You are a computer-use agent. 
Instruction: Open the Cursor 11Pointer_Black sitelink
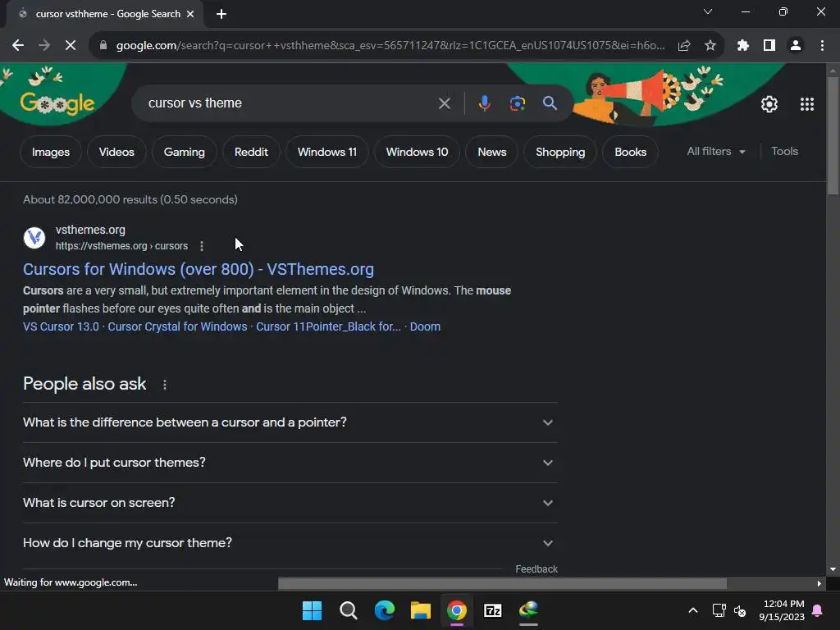coord(328,326)
